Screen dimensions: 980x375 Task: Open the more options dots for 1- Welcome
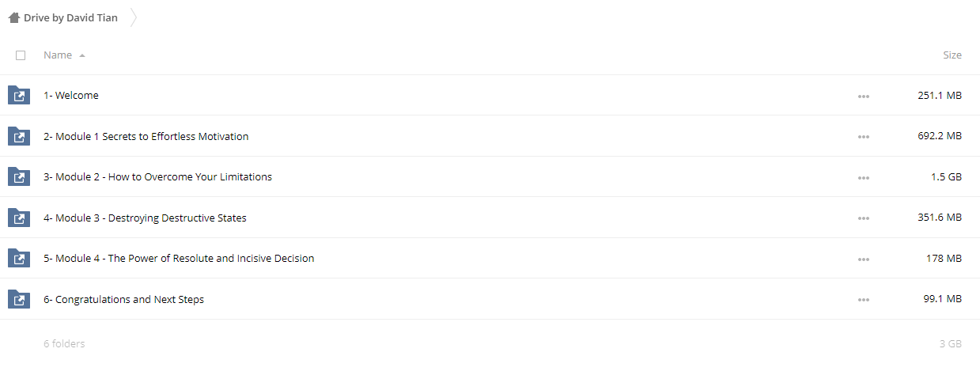coord(863,97)
